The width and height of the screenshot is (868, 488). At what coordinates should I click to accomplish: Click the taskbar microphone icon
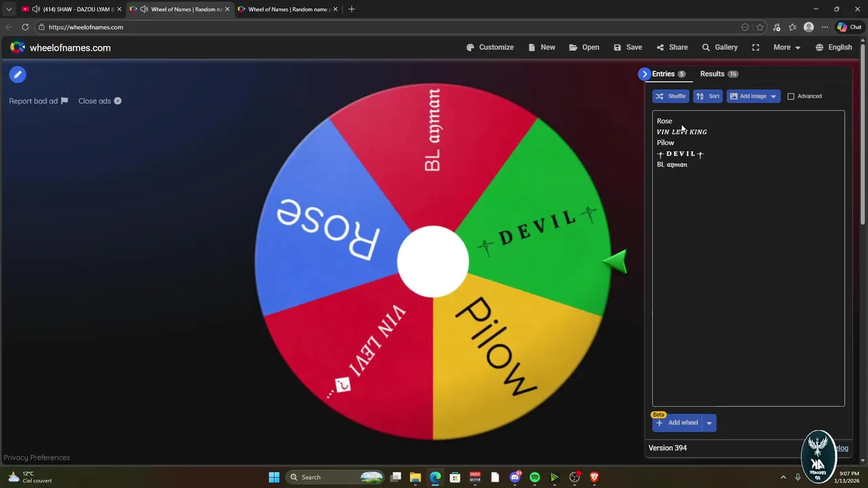point(798,477)
